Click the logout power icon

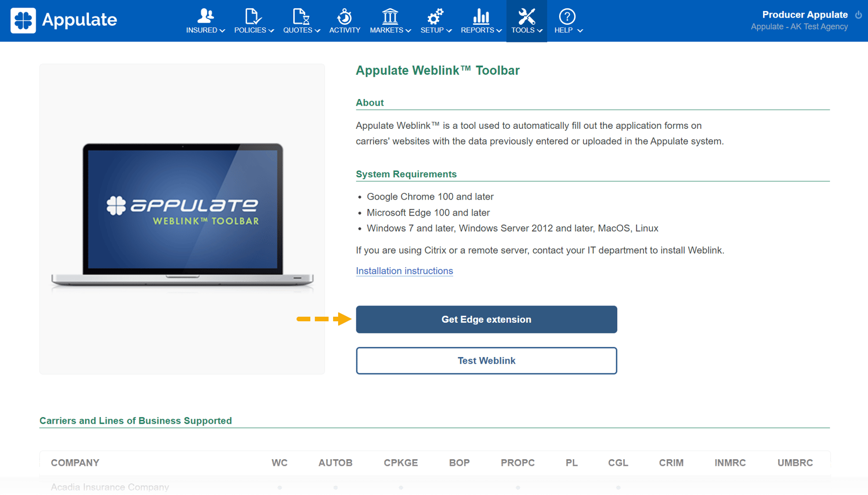(859, 14)
